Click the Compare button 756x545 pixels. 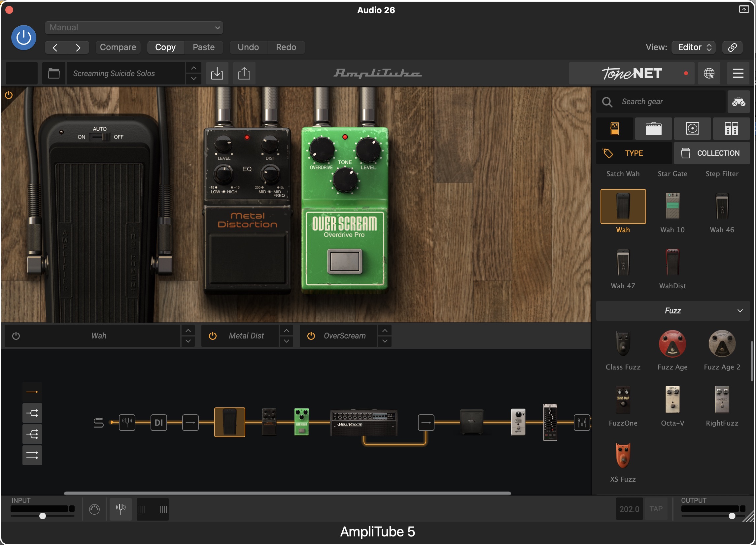pyautogui.click(x=118, y=47)
